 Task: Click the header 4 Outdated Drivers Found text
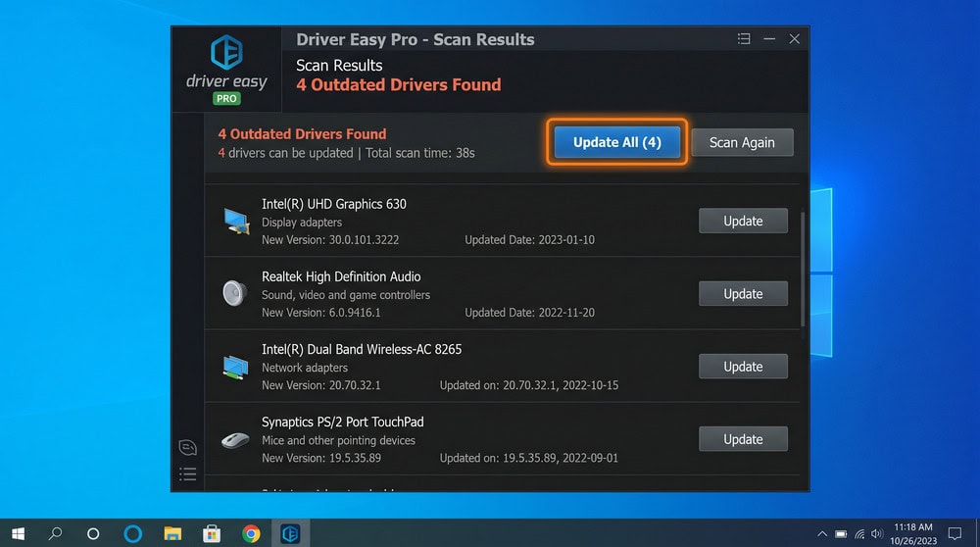[x=398, y=85]
